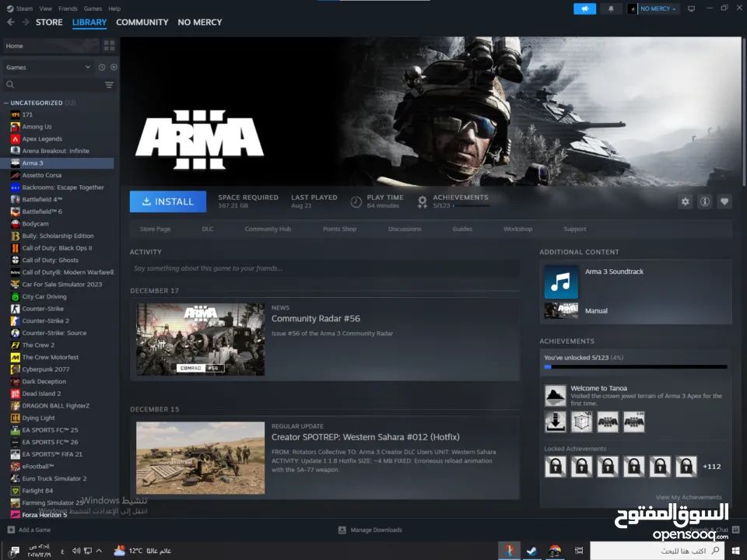Image resolution: width=747 pixels, height=560 pixels.
Task: Toggle show ready-to-play games filter
Action: (x=114, y=68)
